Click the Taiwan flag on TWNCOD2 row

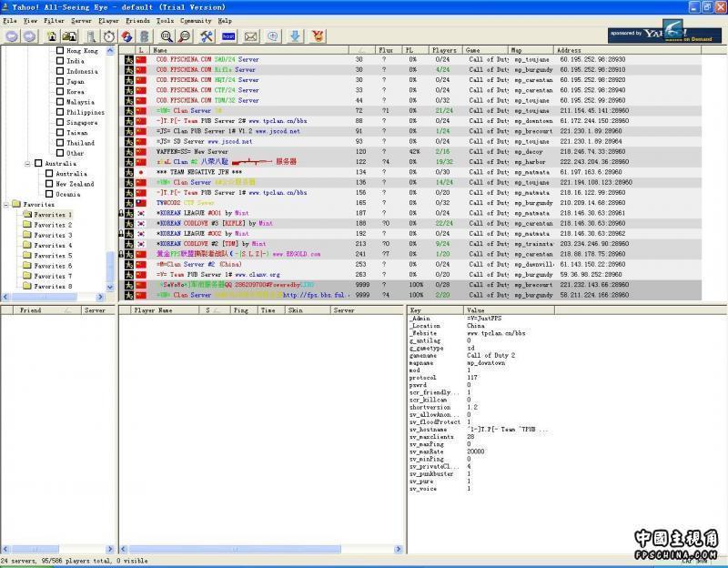[x=141, y=203]
